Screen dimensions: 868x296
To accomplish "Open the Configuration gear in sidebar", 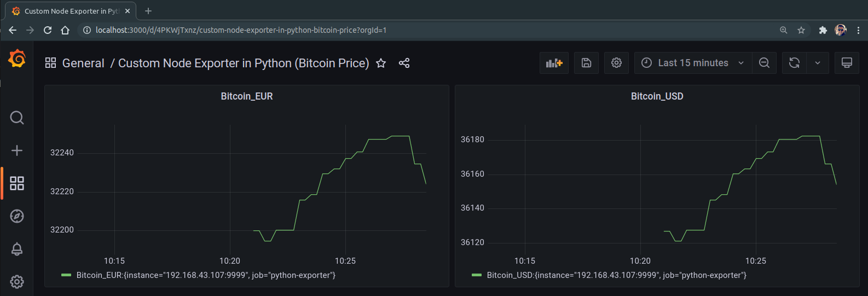I will pos(17,282).
